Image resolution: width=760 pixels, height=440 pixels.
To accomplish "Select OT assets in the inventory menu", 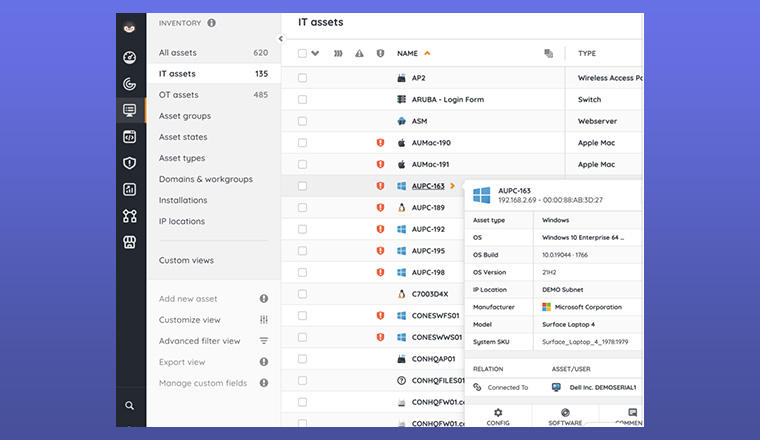I will click(x=179, y=95).
